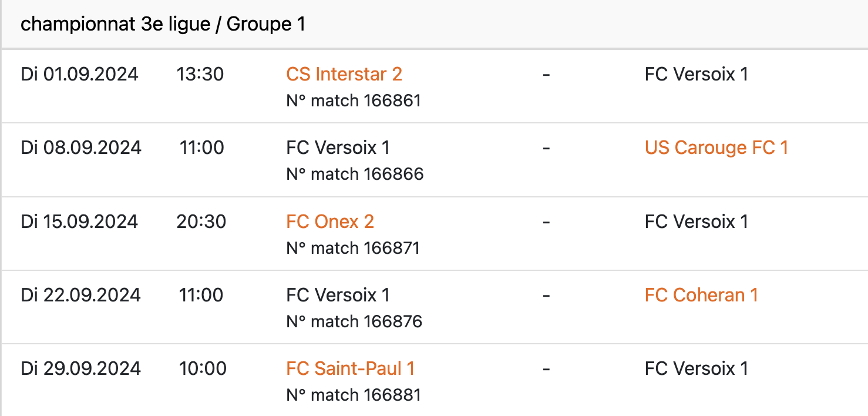This screenshot has width=868, height=416.
Task: Click FC Versoix 1 home team on 22.09
Action: (x=338, y=295)
